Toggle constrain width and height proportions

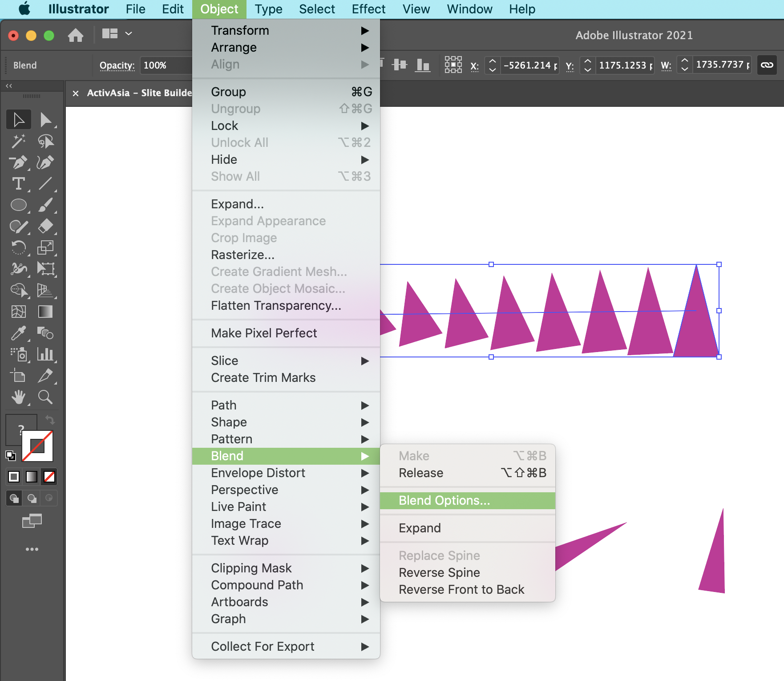[767, 65]
